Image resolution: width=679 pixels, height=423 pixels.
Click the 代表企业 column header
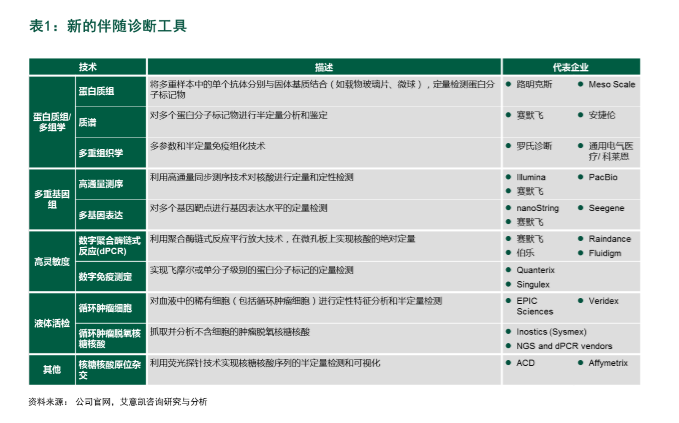click(x=570, y=66)
